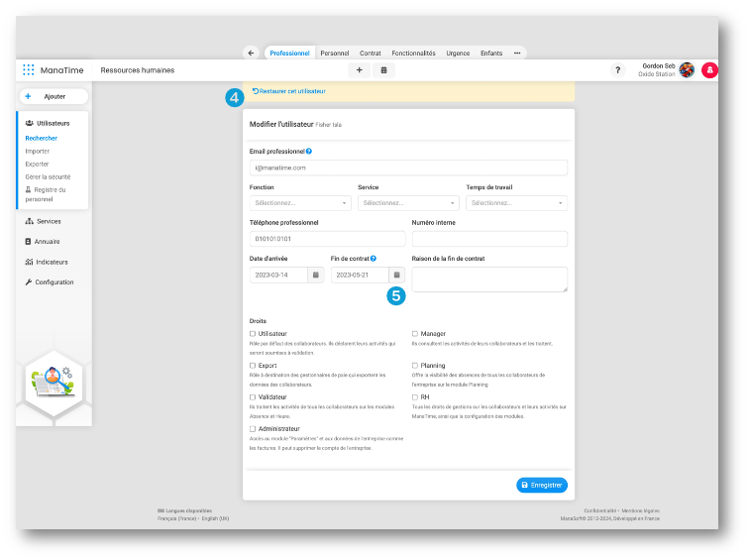Switch to the Contrat tab

[371, 53]
